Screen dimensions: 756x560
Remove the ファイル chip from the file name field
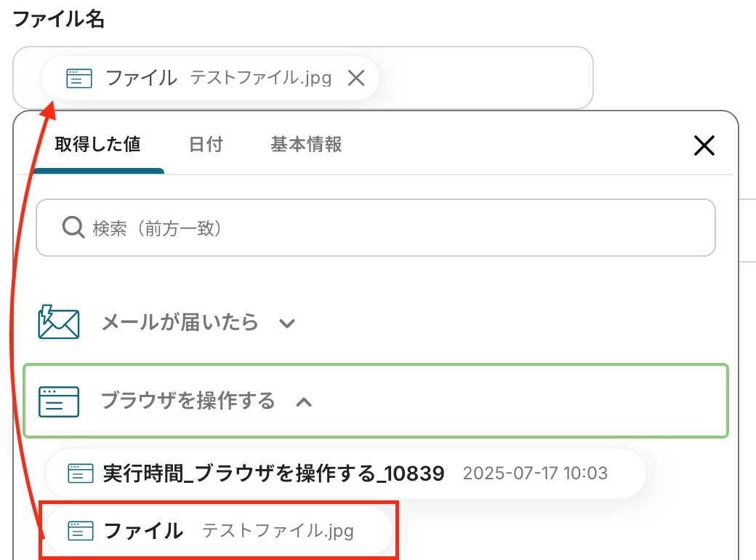355,78
